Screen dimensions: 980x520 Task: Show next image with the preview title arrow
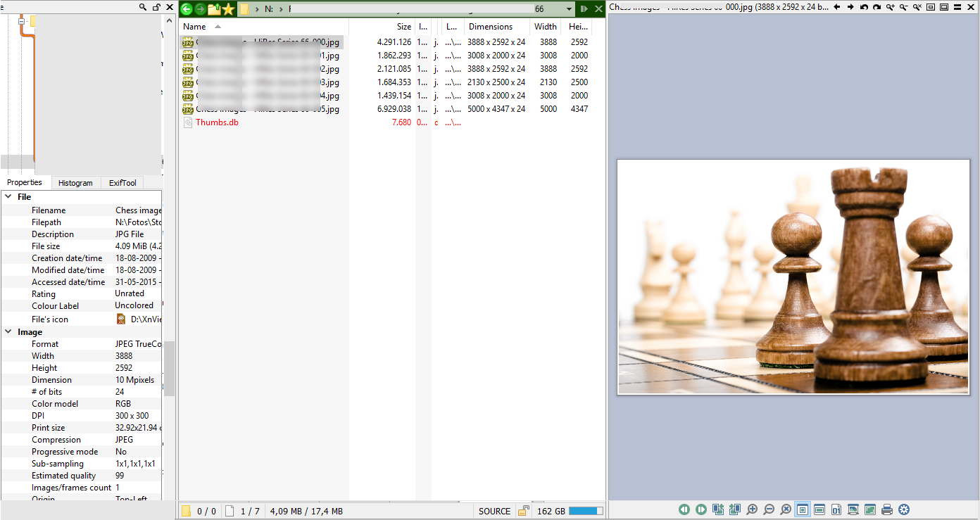850,7
